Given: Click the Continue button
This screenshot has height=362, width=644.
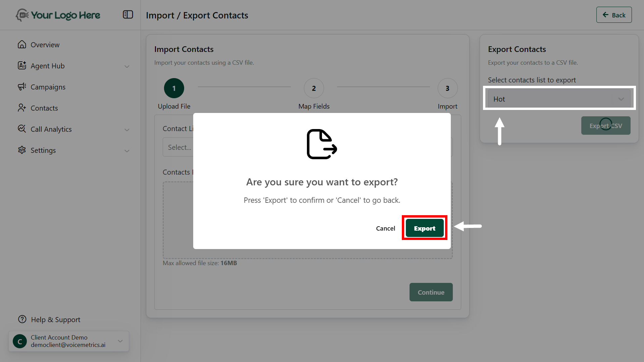Looking at the screenshot, I should click(x=431, y=292).
